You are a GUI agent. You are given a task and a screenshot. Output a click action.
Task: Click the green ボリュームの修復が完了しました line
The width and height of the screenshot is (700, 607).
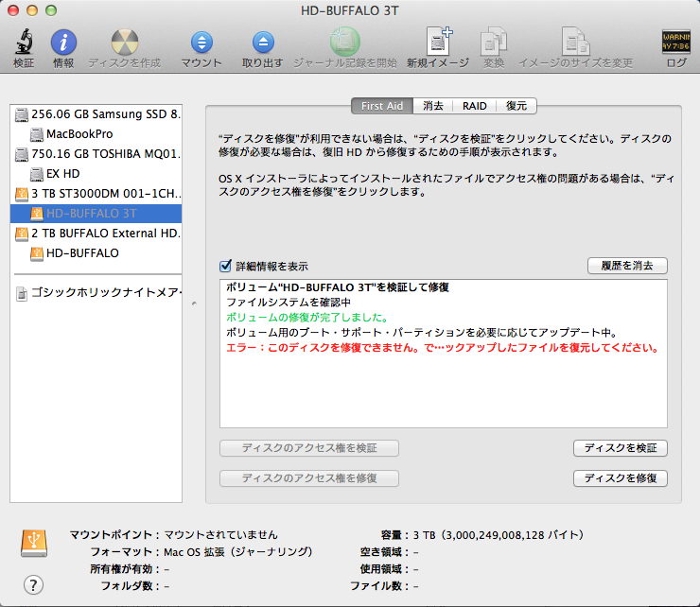pyautogui.click(x=307, y=318)
